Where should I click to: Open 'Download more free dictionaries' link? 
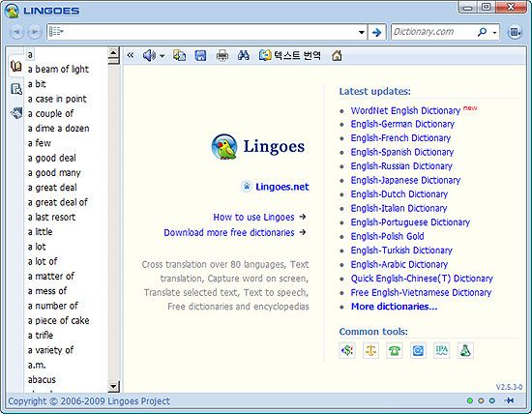(x=229, y=232)
